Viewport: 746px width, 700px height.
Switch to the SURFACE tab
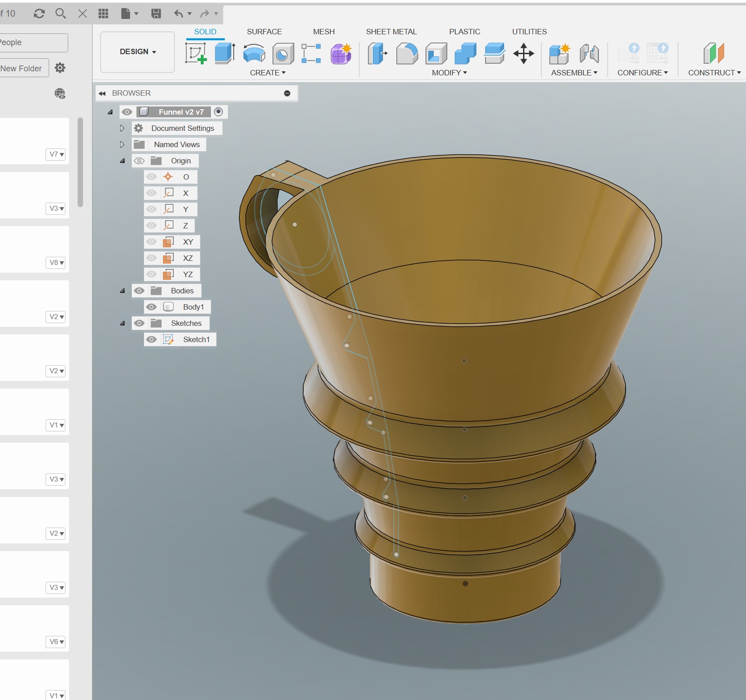tap(264, 32)
